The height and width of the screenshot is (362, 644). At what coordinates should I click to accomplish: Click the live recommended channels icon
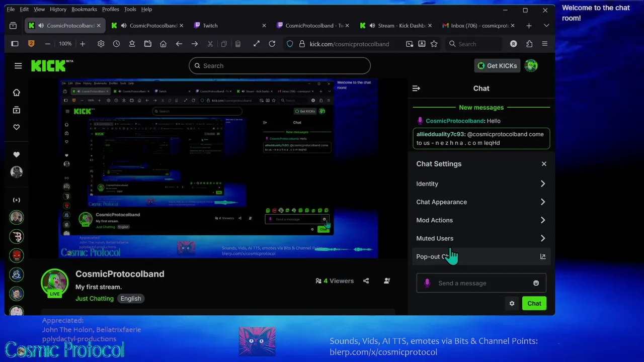click(x=17, y=200)
